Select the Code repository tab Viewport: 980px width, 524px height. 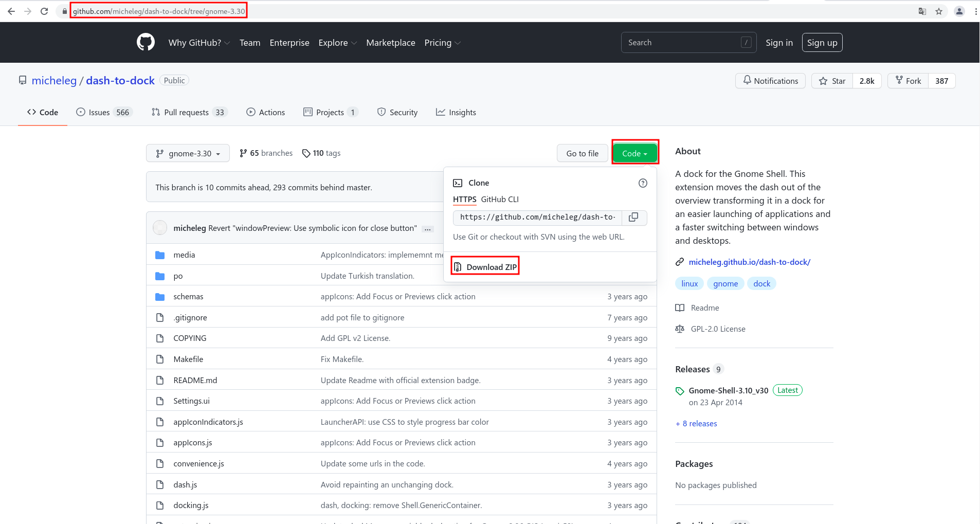click(43, 112)
